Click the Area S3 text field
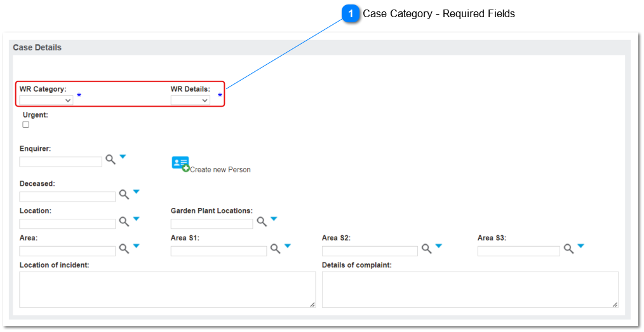Screen dimensions: 644x332 pos(519,251)
